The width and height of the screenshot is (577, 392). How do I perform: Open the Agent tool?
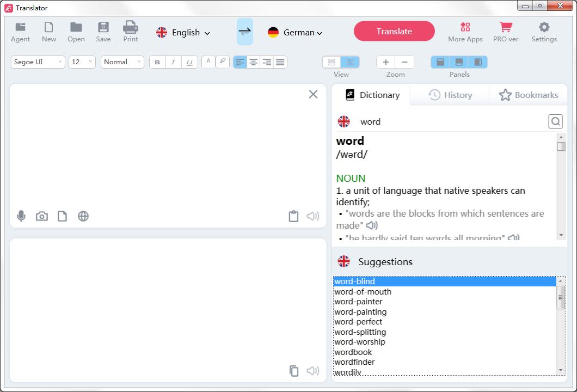click(20, 32)
